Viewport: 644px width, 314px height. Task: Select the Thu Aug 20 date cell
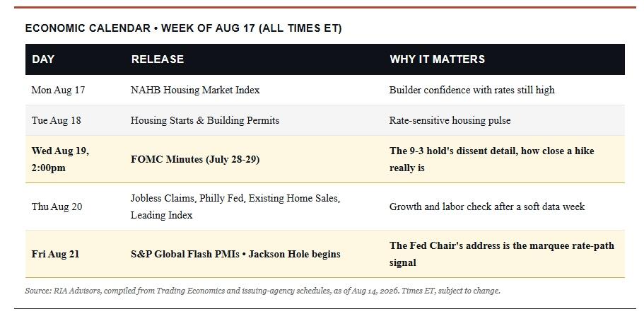tap(57, 207)
